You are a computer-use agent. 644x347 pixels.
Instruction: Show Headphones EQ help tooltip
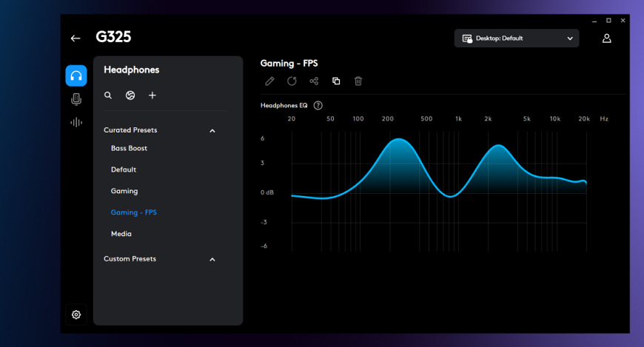coord(318,106)
